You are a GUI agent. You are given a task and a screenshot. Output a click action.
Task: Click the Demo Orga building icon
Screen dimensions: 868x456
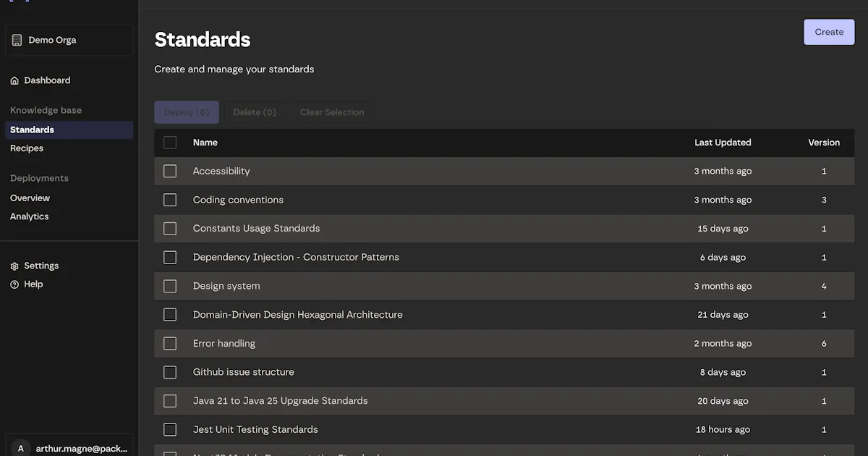(x=17, y=41)
